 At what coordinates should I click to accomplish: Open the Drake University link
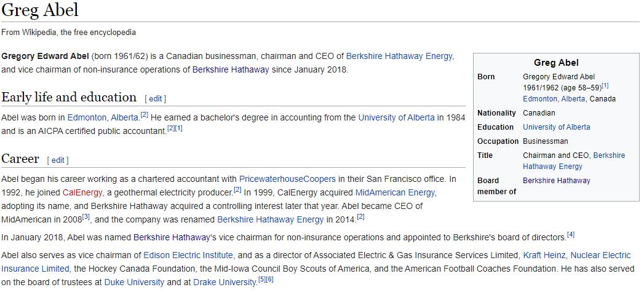point(225,282)
